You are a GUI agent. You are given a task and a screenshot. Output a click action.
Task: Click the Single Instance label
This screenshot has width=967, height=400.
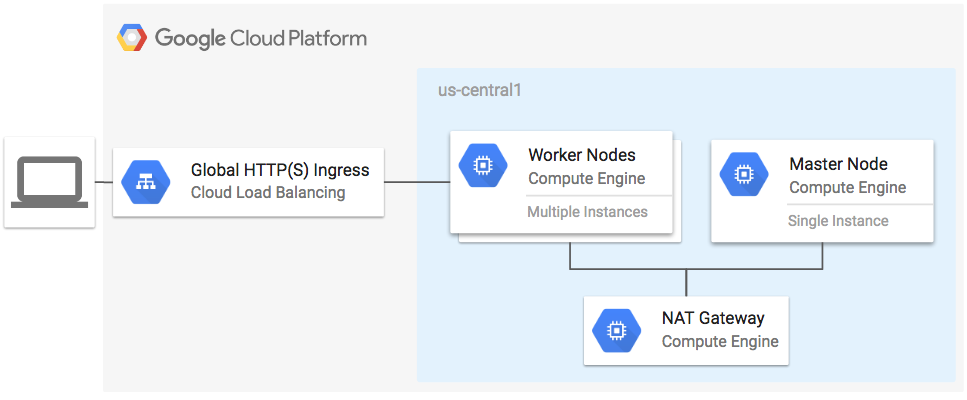[x=837, y=221]
